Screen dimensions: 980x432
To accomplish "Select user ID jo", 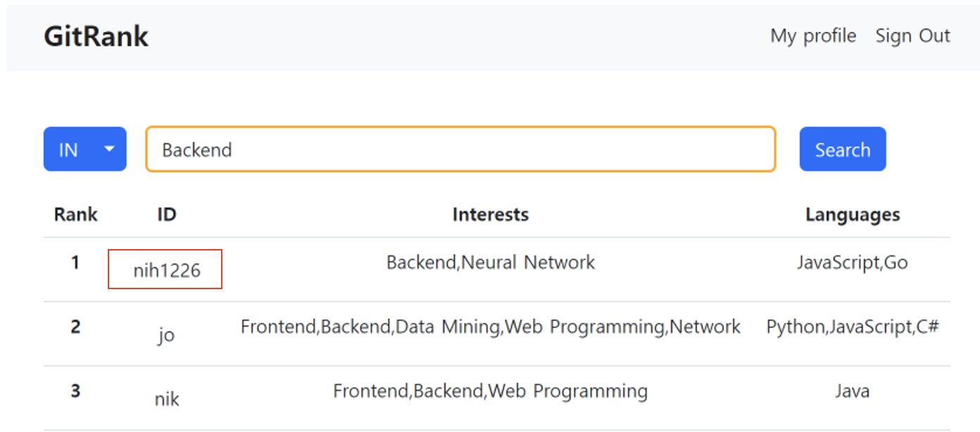I will coord(166,334).
